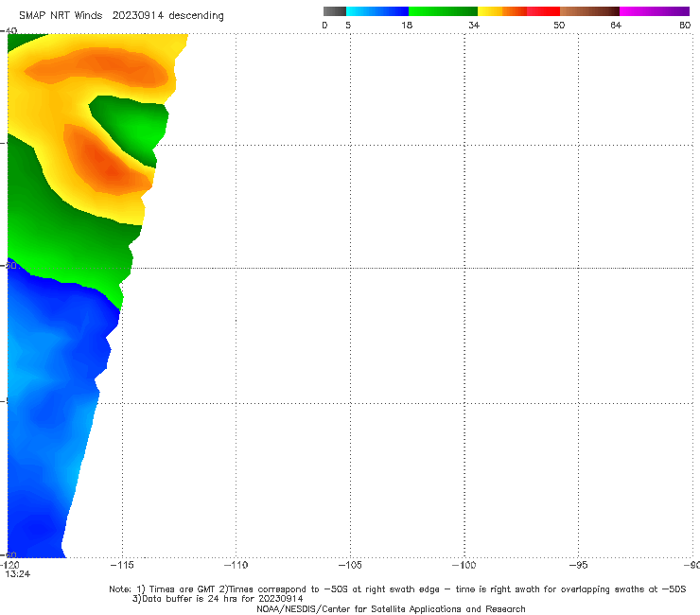700x615 pixels.
Task: Click the color bar label '18'
Action: pos(407,25)
